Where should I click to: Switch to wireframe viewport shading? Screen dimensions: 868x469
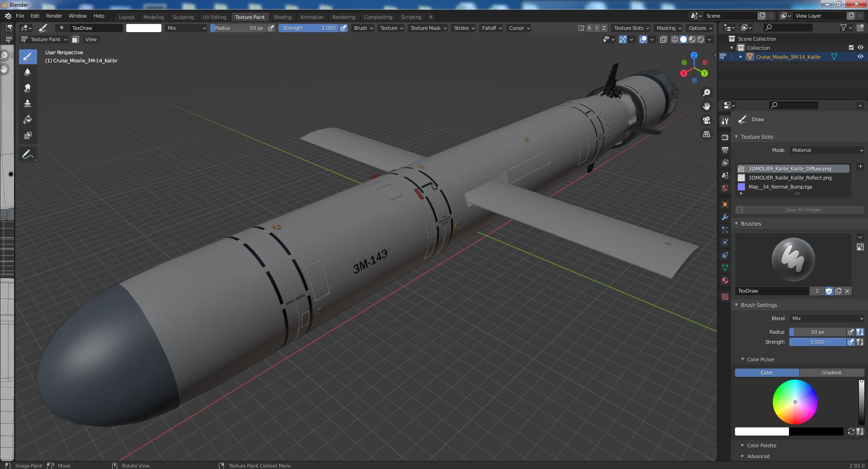675,39
